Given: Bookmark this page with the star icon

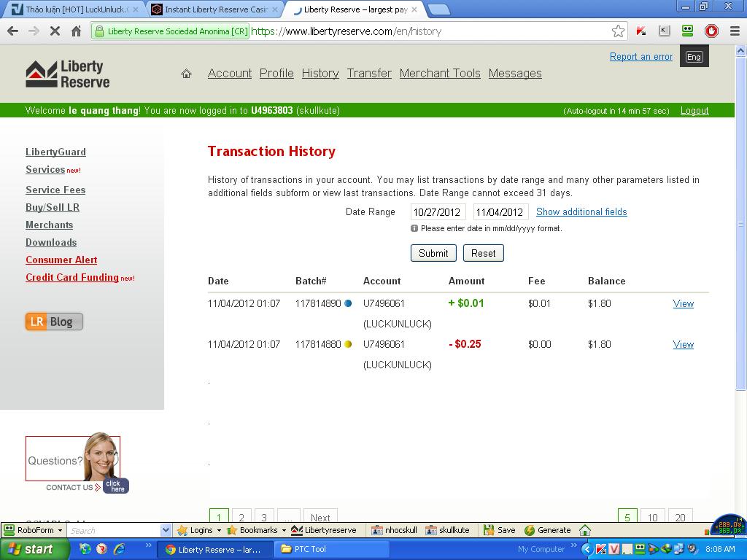Looking at the screenshot, I should pyautogui.click(x=618, y=31).
